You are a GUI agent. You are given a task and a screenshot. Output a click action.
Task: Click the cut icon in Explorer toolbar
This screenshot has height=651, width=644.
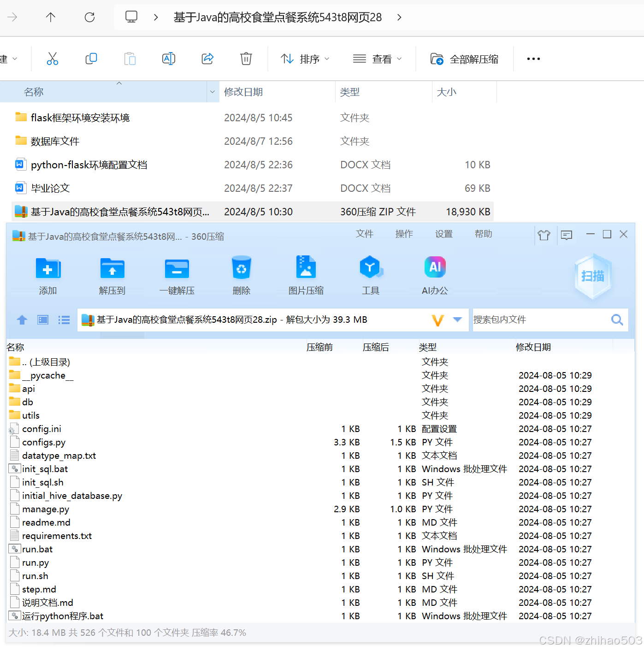click(52, 59)
